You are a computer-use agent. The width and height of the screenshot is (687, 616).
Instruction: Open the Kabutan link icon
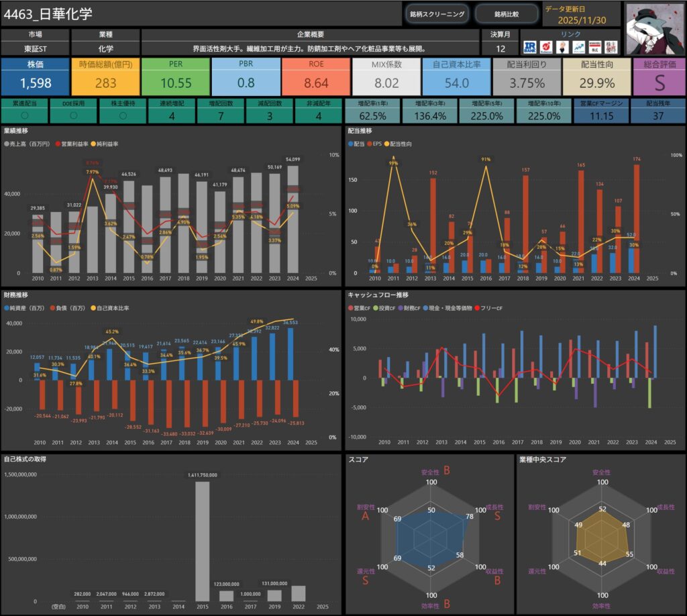pyautogui.click(x=546, y=47)
